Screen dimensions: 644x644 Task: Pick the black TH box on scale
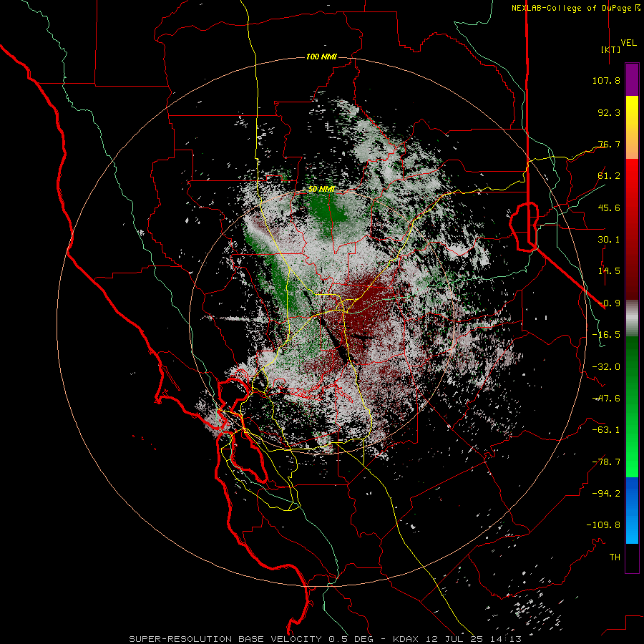tap(632, 557)
